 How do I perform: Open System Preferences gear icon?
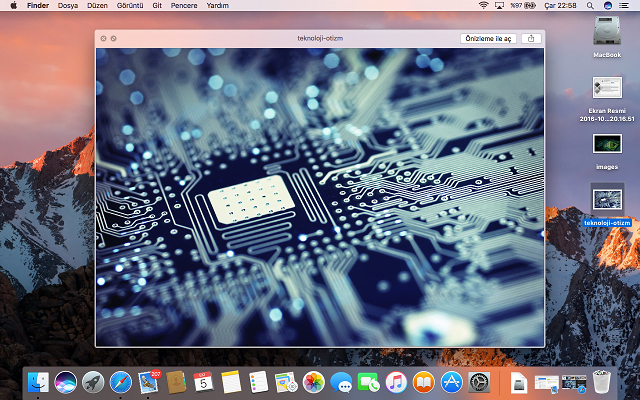(x=479, y=382)
